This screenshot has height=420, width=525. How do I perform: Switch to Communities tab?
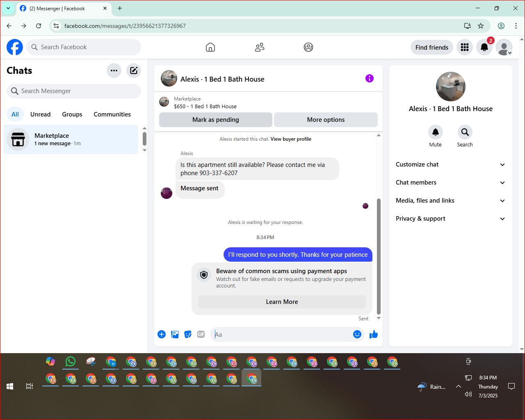(x=112, y=114)
